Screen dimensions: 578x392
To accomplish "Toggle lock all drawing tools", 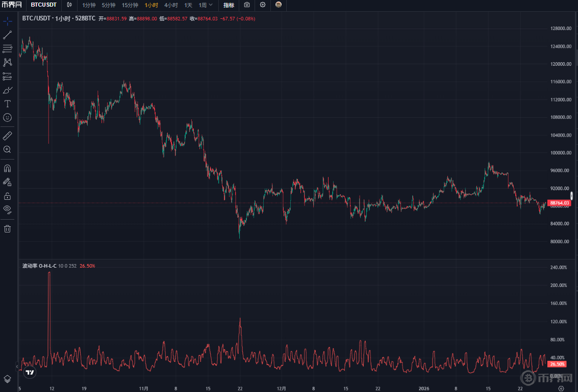I will tap(8, 196).
